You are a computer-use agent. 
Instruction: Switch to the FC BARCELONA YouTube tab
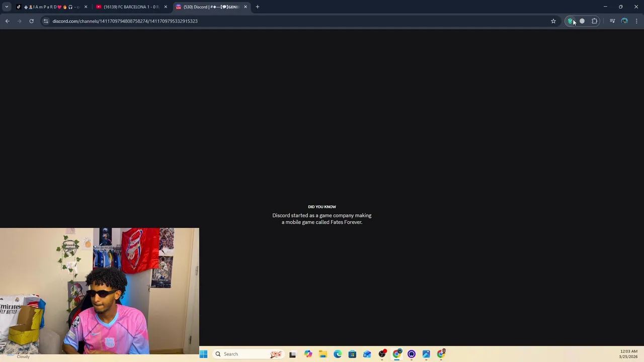point(132,7)
